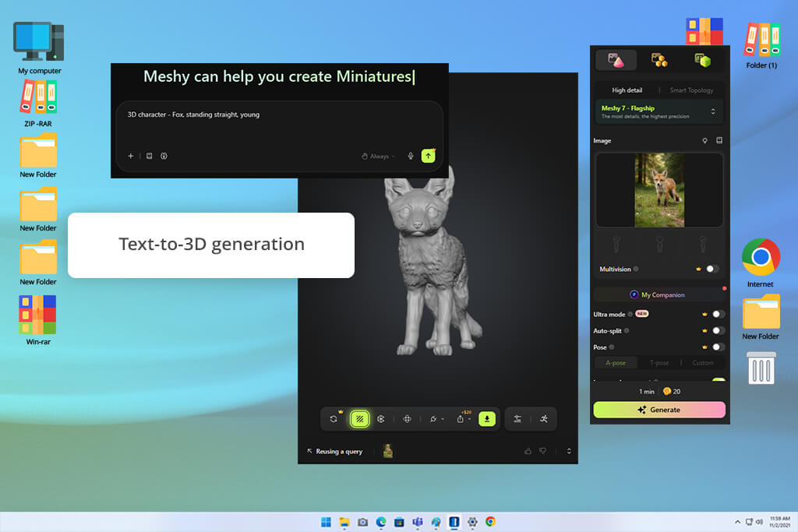Turn on the Pose switch
This screenshot has height=532, width=798.
click(718, 347)
